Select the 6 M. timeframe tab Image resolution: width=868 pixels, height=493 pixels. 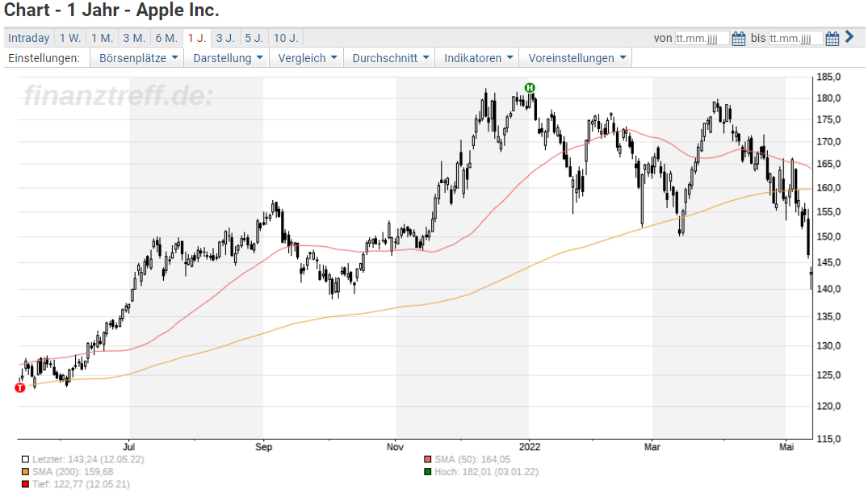click(166, 38)
